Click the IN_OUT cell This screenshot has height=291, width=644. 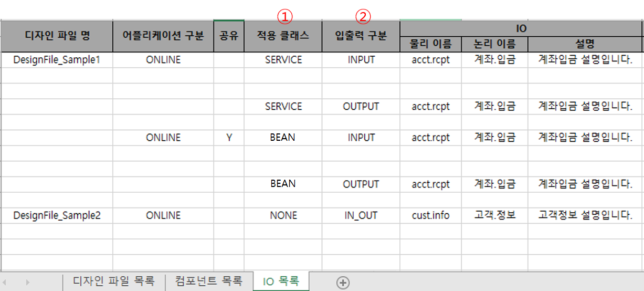(x=361, y=215)
